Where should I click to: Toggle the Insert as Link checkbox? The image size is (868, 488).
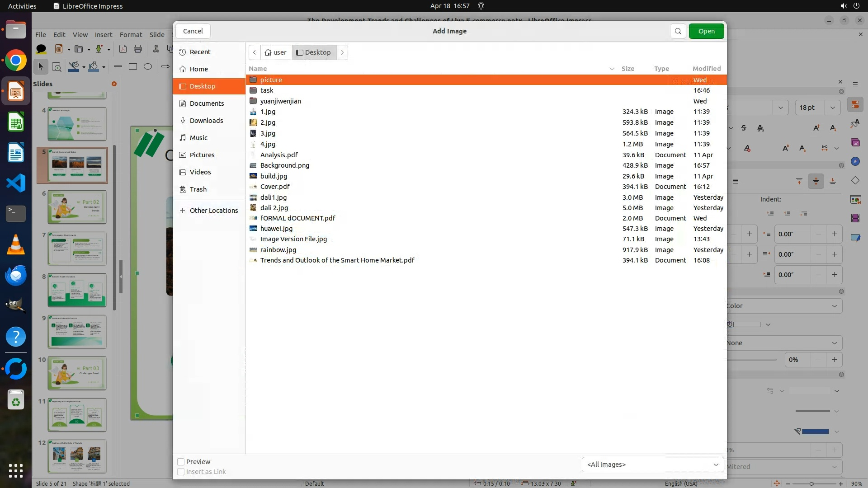tap(181, 472)
